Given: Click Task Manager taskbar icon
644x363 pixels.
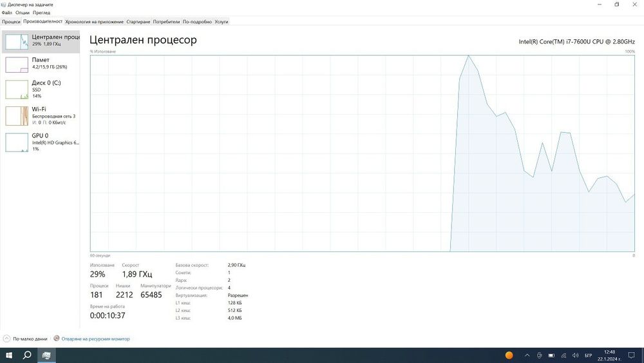Looking at the screenshot, I should (46, 355).
